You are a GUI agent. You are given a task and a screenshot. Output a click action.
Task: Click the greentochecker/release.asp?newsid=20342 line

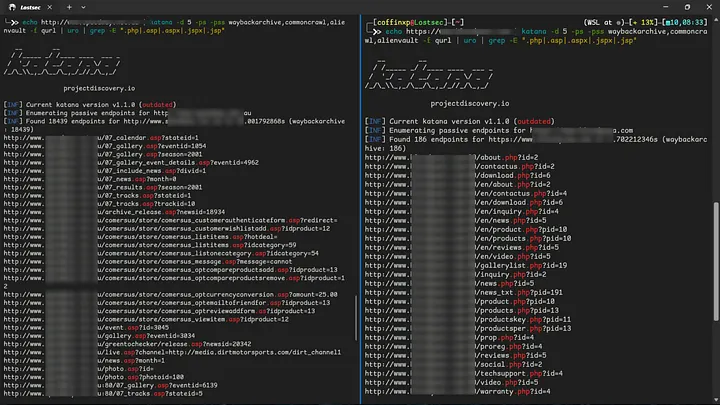pos(127,344)
